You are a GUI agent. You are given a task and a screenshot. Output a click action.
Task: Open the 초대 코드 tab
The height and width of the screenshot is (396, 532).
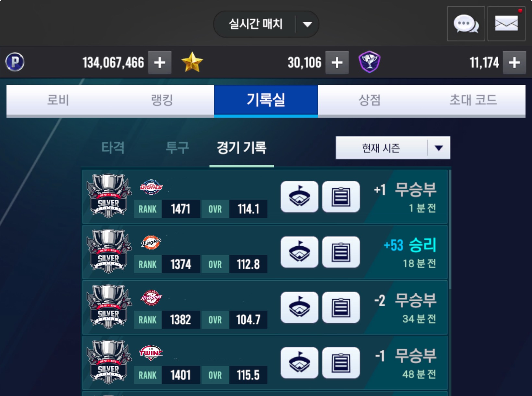coord(474,100)
